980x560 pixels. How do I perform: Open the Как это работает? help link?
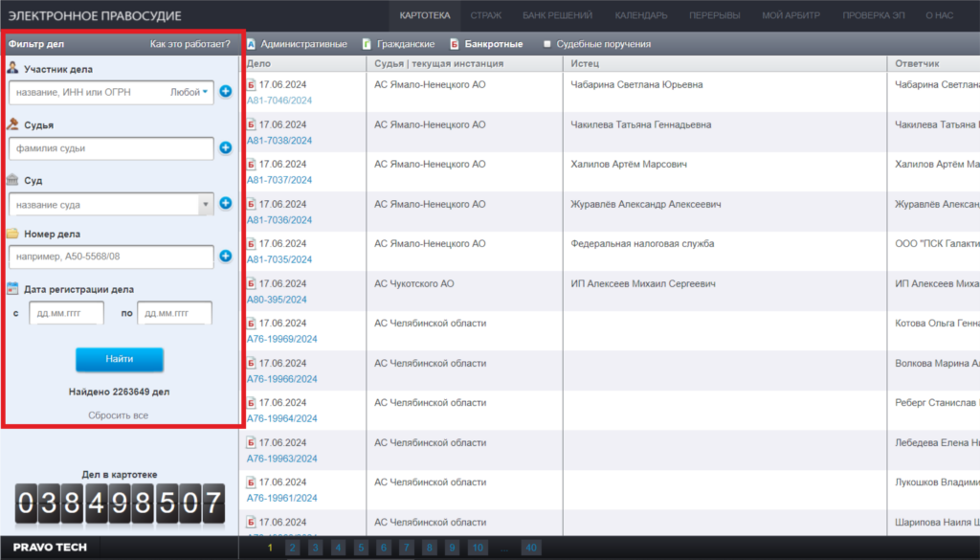pos(189,44)
